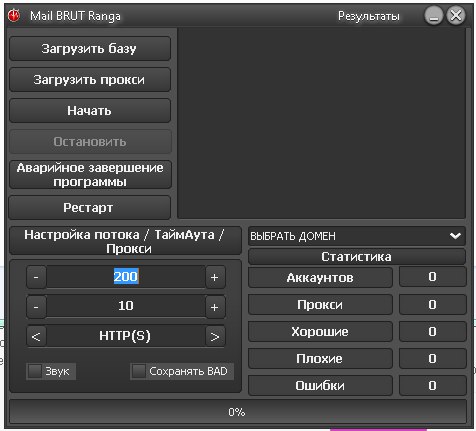Increase the 10 value with plus

215,306
